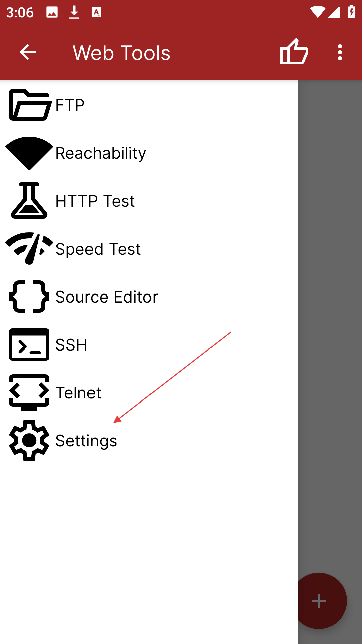Tap the red plus floating button
362x644 pixels.
[x=319, y=601]
